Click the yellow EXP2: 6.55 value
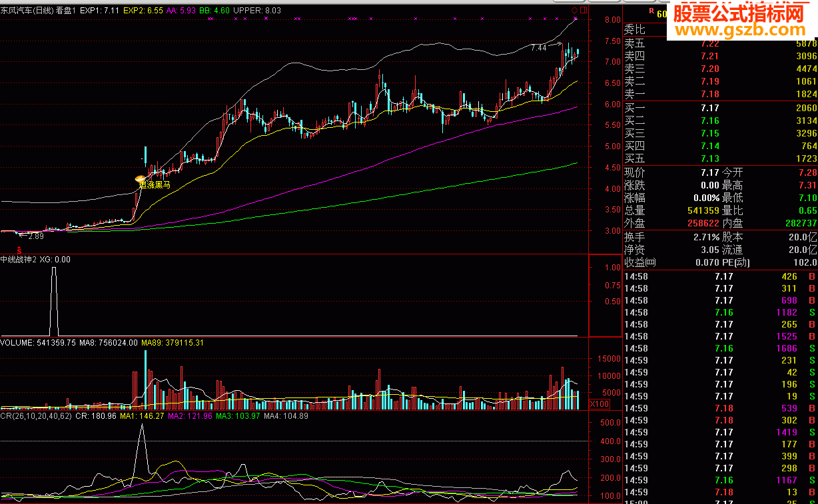 [143, 11]
